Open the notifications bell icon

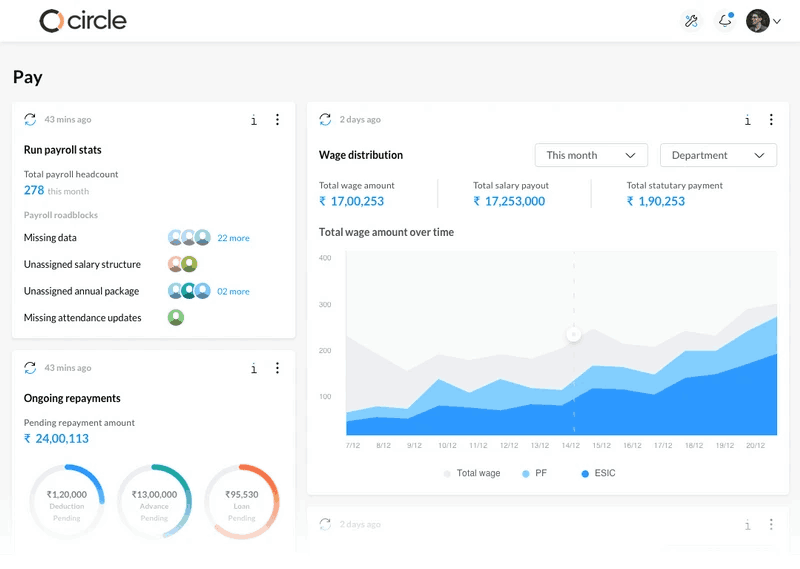tap(725, 21)
